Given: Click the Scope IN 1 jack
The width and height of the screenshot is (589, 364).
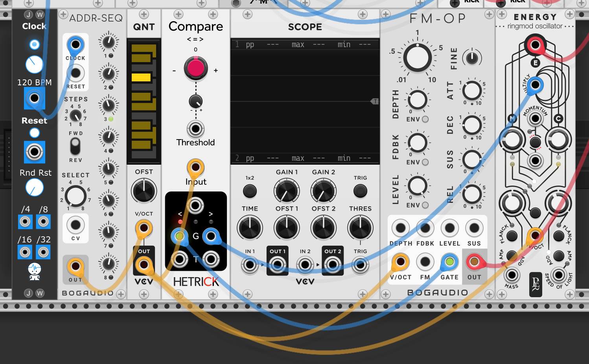Looking at the screenshot, I should coord(250,265).
